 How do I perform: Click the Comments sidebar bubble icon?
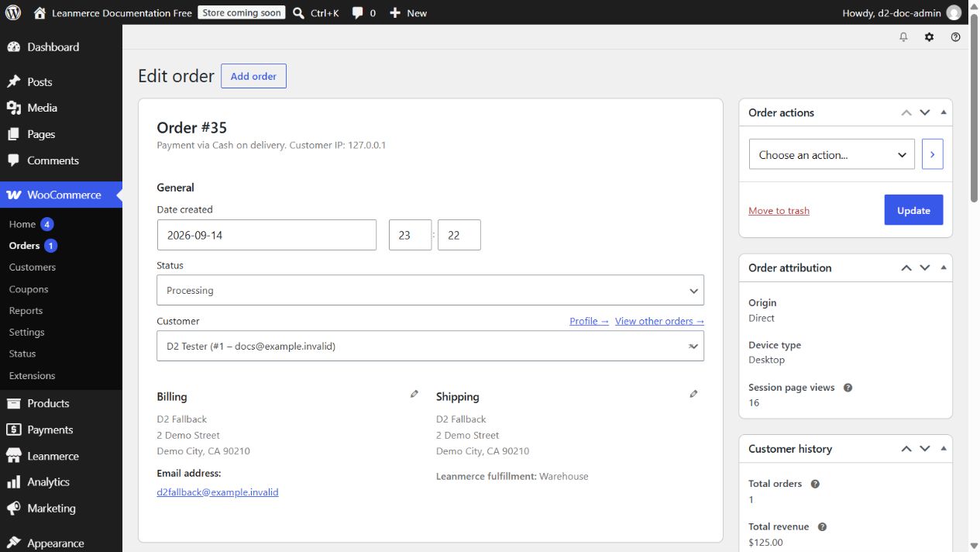13,160
